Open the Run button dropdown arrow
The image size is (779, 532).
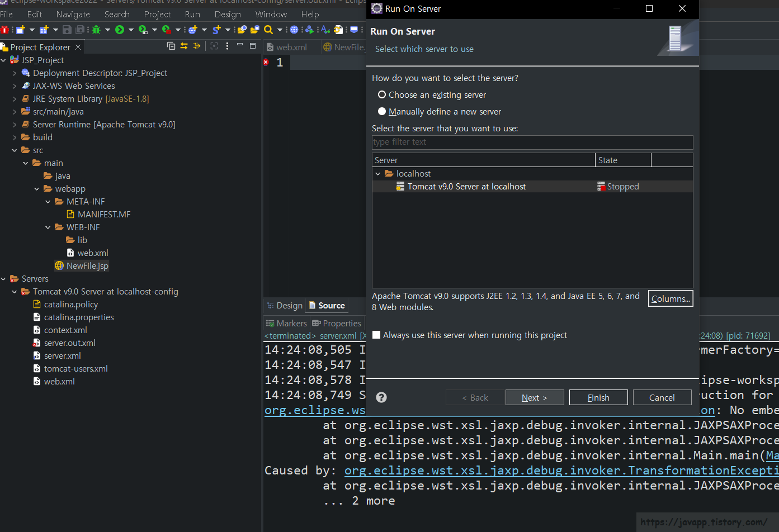[131, 30]
